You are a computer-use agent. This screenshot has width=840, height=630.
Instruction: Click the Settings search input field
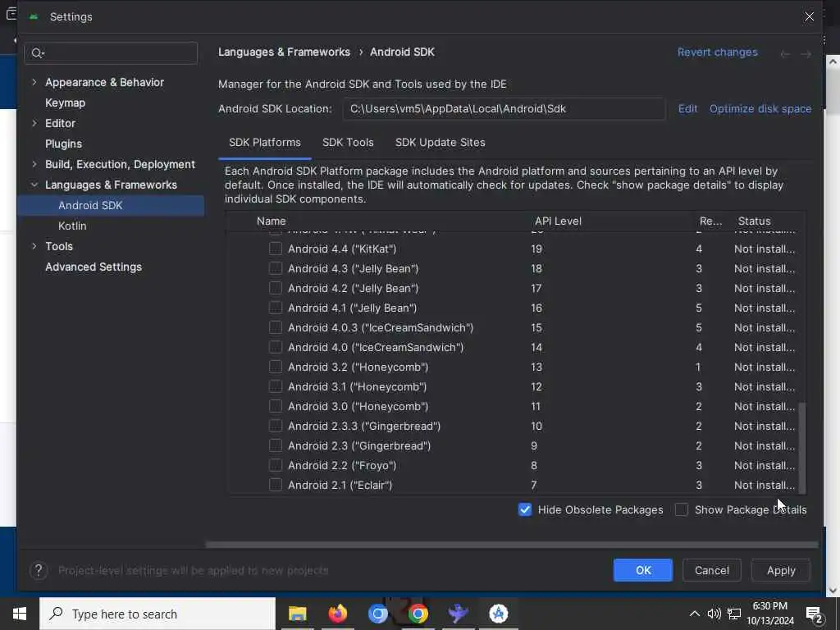(x=111, y=53)
